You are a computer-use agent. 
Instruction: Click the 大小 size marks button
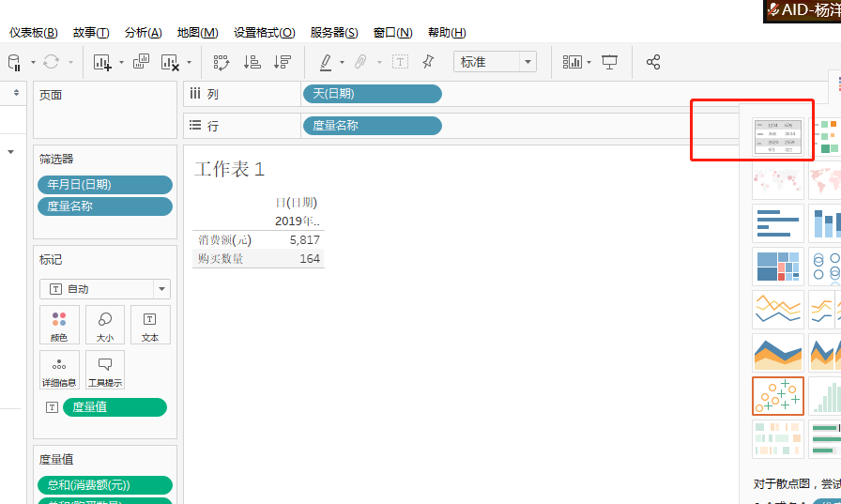pos(105,325)
